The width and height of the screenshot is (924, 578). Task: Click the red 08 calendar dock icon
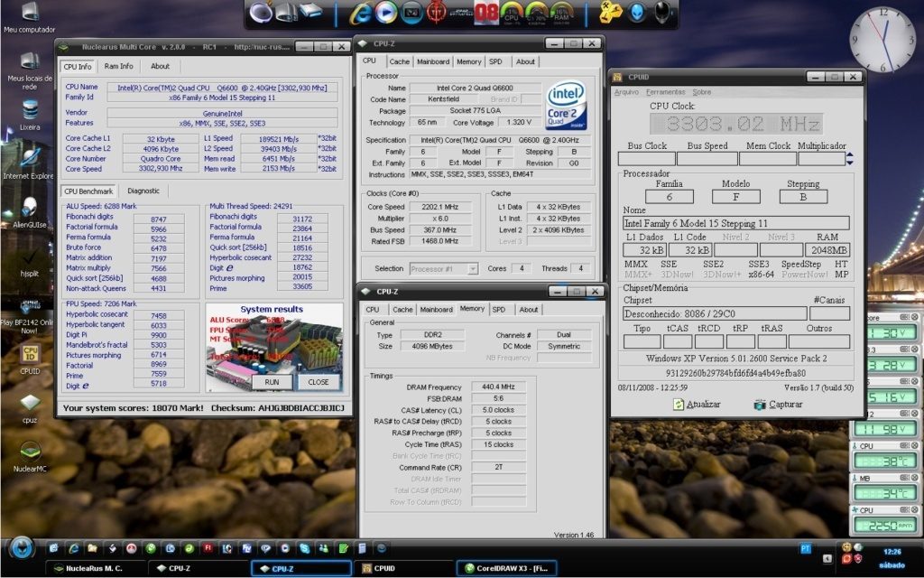[x=486, y=13]
